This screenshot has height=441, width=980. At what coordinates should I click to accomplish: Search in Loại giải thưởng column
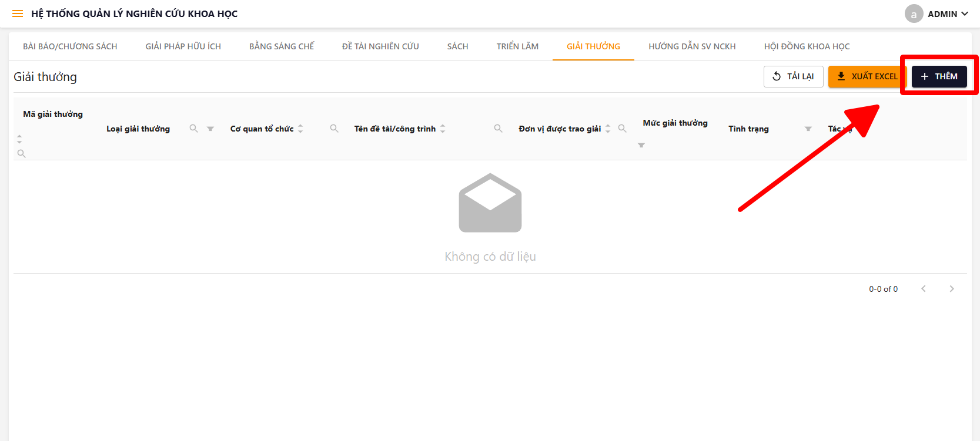[x=193, y=129]
